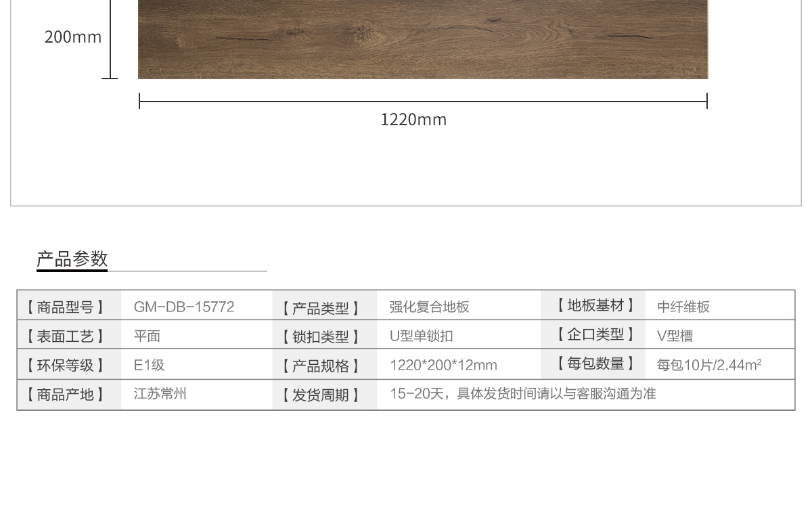Select the U型单锁扣 value text
Viewport: 812px width, 530px height.
pos(421,336)
